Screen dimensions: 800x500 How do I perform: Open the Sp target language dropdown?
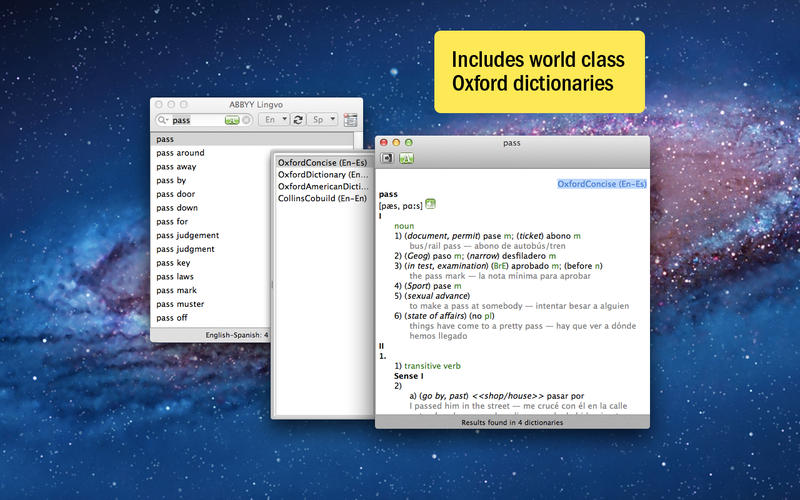point(321,120)
